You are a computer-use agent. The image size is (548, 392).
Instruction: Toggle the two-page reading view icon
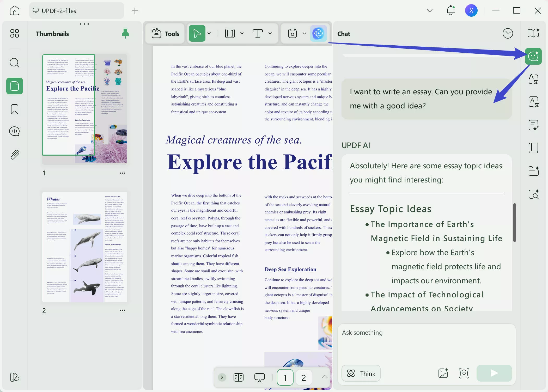tap(238, 377)
